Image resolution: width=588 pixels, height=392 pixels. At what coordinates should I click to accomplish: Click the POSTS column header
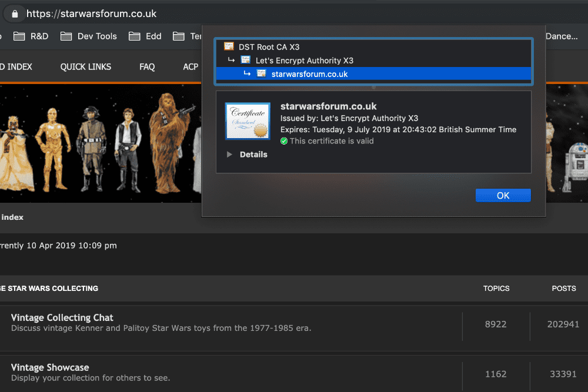click(564, 289)
